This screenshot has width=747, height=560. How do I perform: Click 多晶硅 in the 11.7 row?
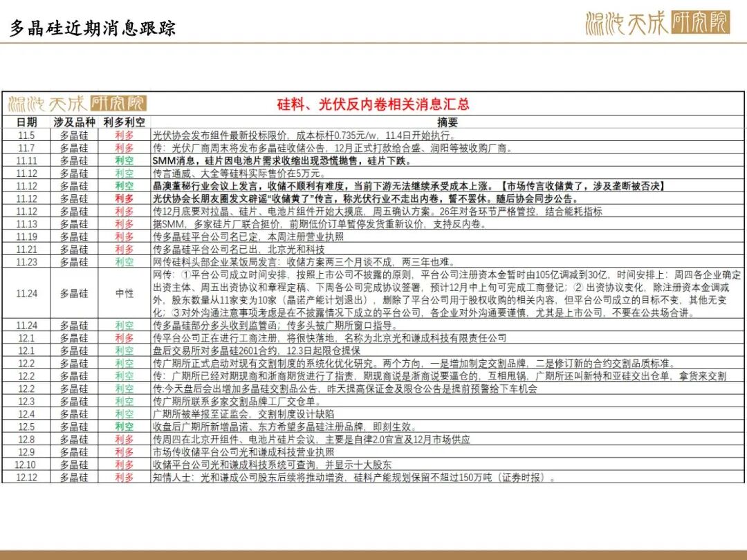coord(74,148)
